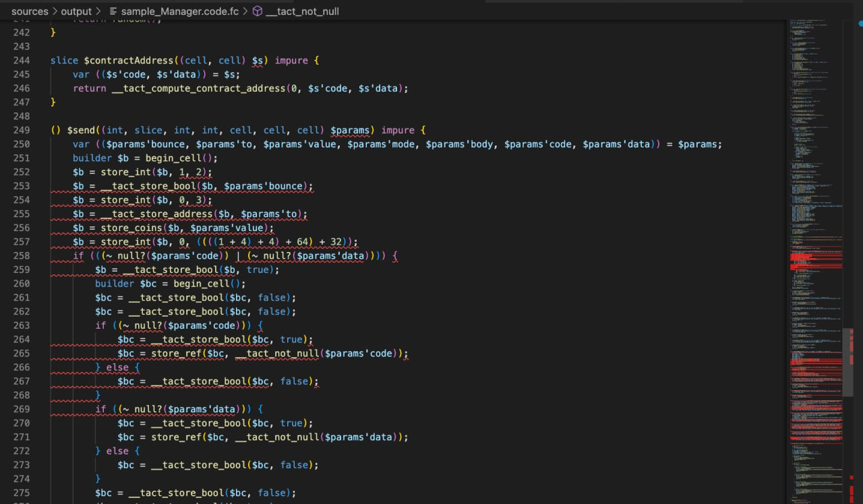863x504 pixels.
Task: Select the __tact_not_null breadcrumb item
Action: pos(304,11)
